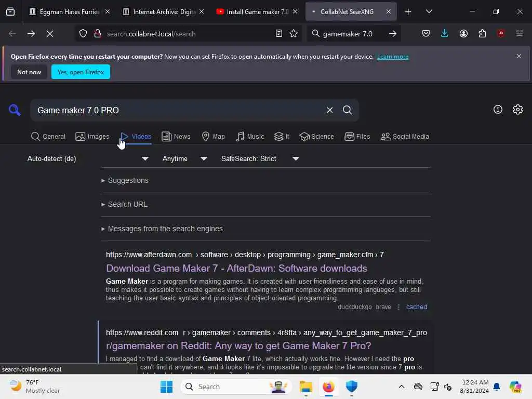Close the Install Game maker 7.0 tab
This screenshot has width=532, height=399.
coord(295,11)
